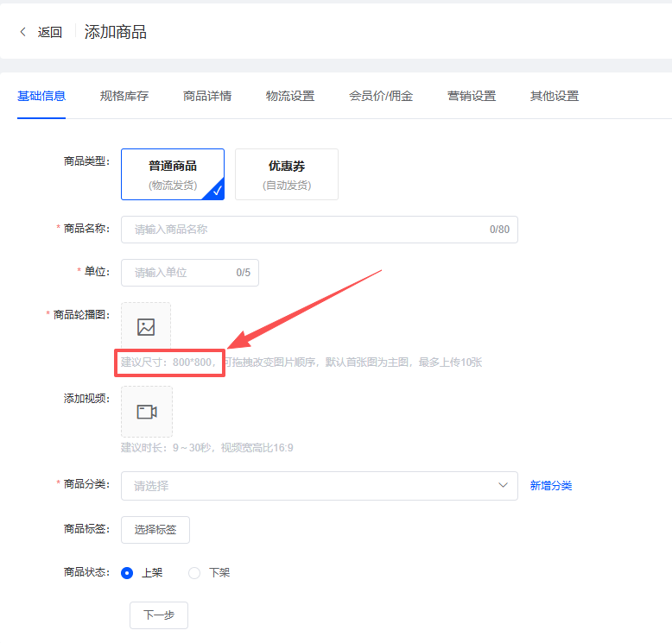Viewport: 672px width, 643px height.
Task: Click the 新增分类 link
Action: coord(551,486)
